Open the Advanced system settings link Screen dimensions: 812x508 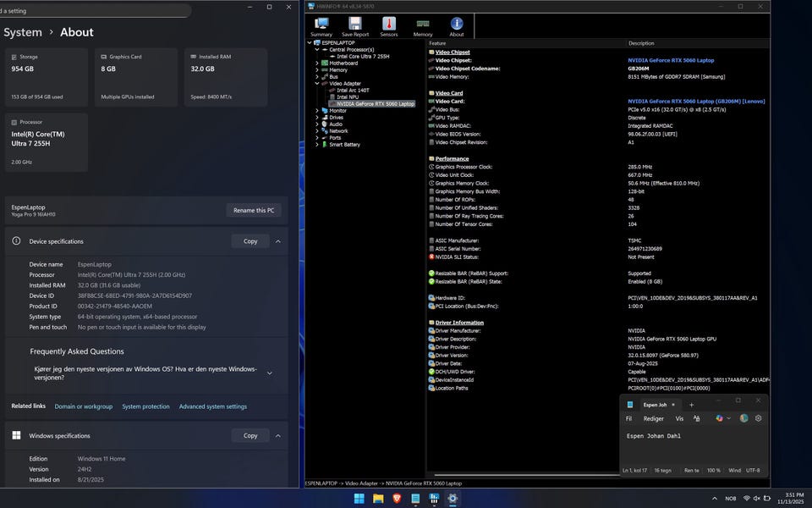point(212,406)
